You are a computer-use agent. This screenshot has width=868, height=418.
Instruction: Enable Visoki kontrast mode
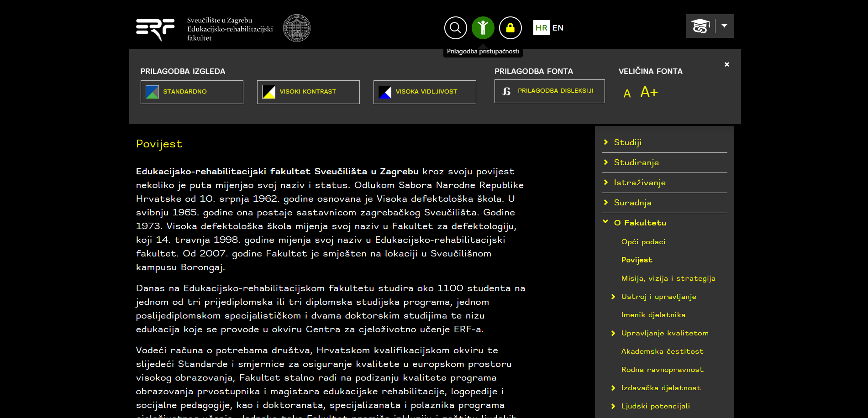[308, 92]
